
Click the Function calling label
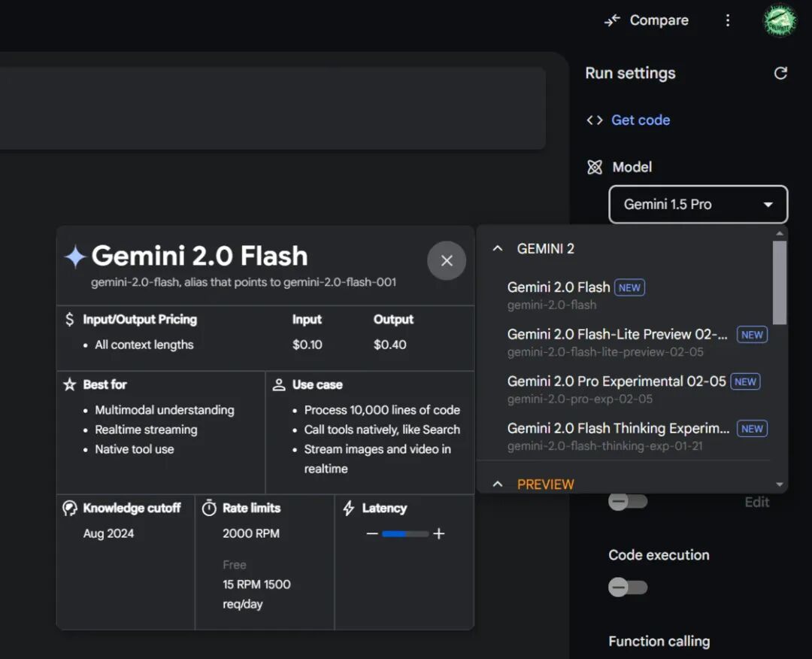tap(659, 642)
